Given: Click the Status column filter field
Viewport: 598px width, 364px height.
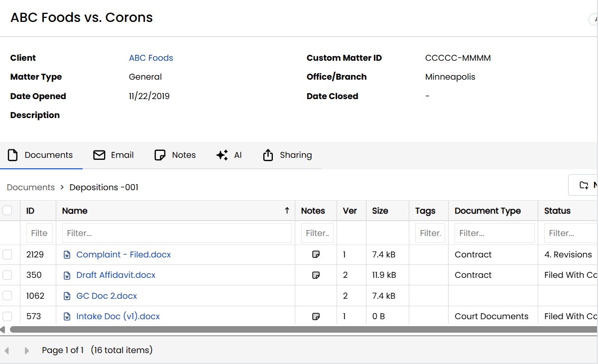Looking at the screenshot, I should [x=571, y=233].
